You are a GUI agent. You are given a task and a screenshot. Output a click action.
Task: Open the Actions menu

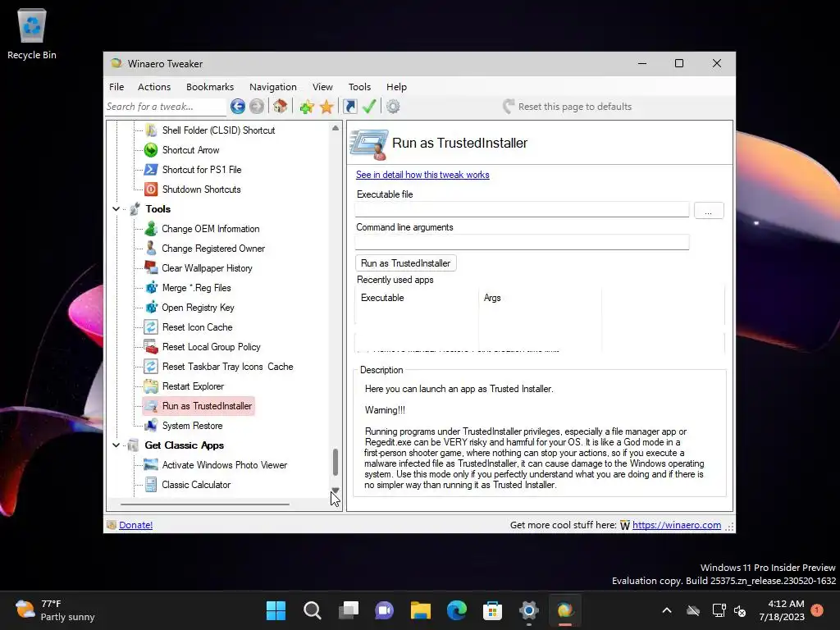(153, 87)
